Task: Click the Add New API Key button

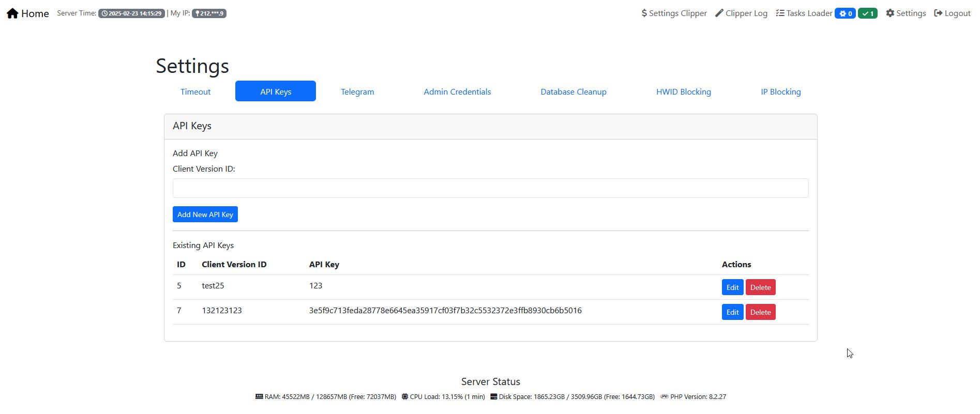Action: click(x=205, y=214)
